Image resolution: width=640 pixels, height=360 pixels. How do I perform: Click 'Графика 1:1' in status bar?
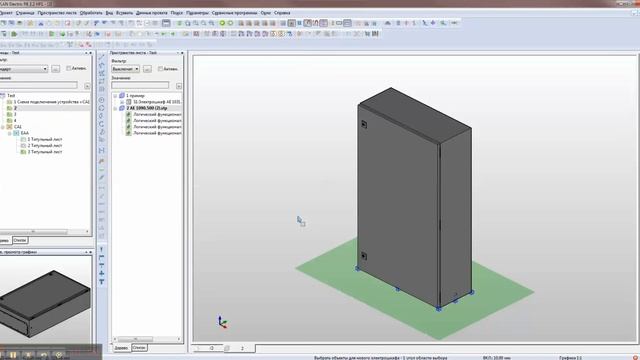click(x=571, y=358)
